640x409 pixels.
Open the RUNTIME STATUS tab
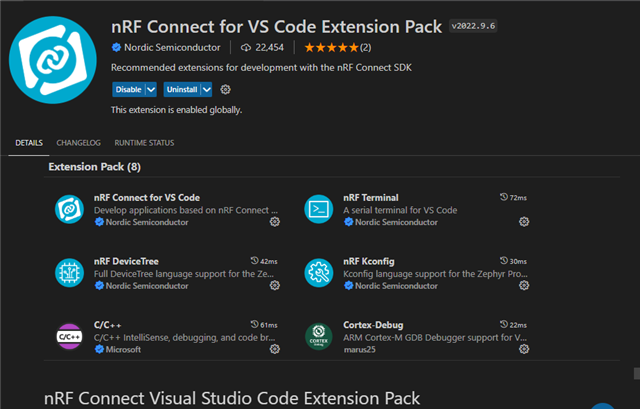click(x=144, y=143)
